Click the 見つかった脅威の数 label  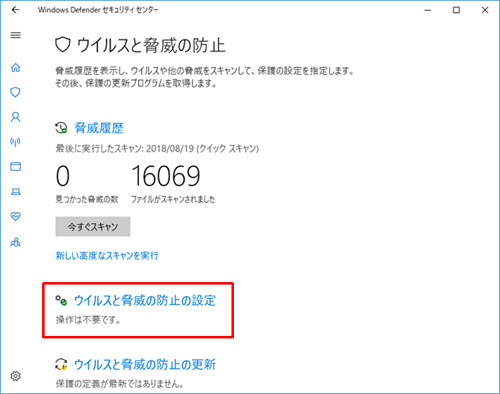[87, 199]
